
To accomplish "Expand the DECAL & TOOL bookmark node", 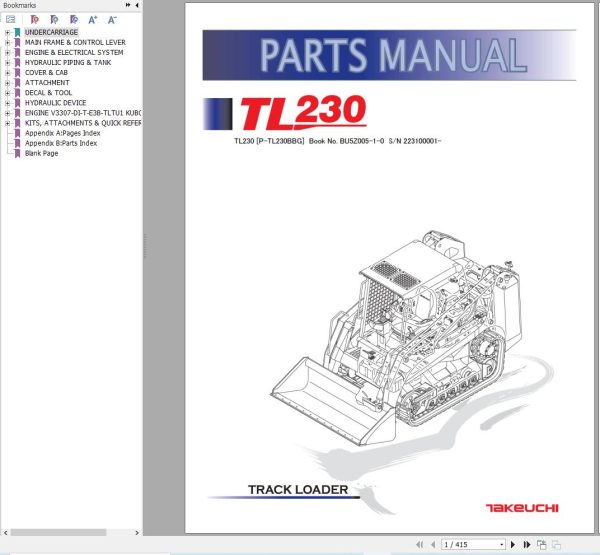I will [7, 93].
